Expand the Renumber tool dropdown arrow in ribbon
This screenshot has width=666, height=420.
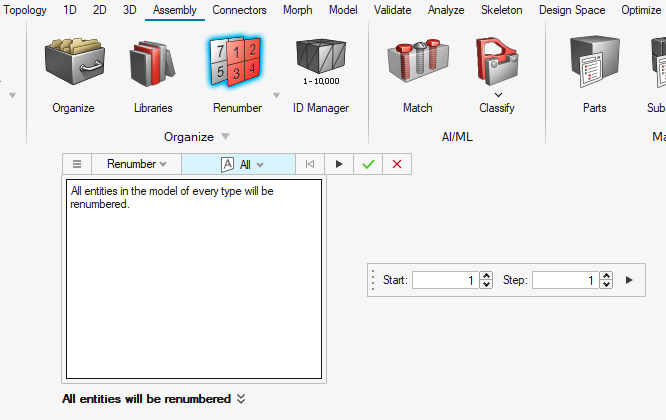(277, 95)
